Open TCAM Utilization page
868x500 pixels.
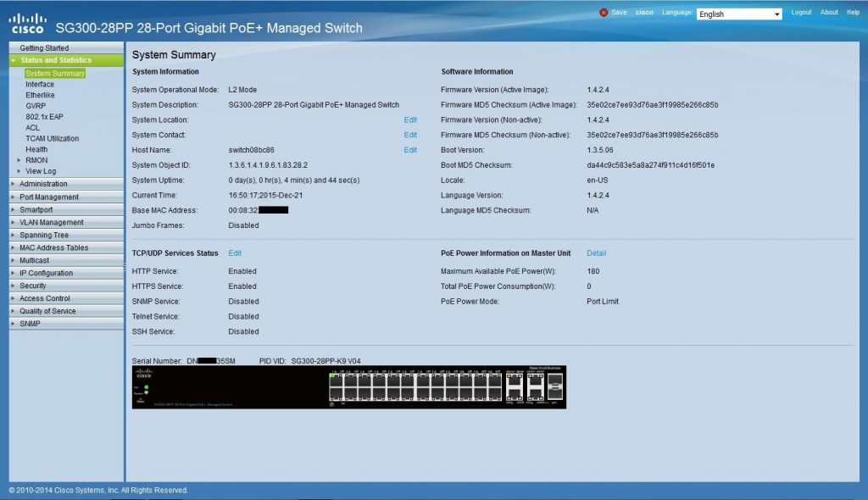[52, 138]
